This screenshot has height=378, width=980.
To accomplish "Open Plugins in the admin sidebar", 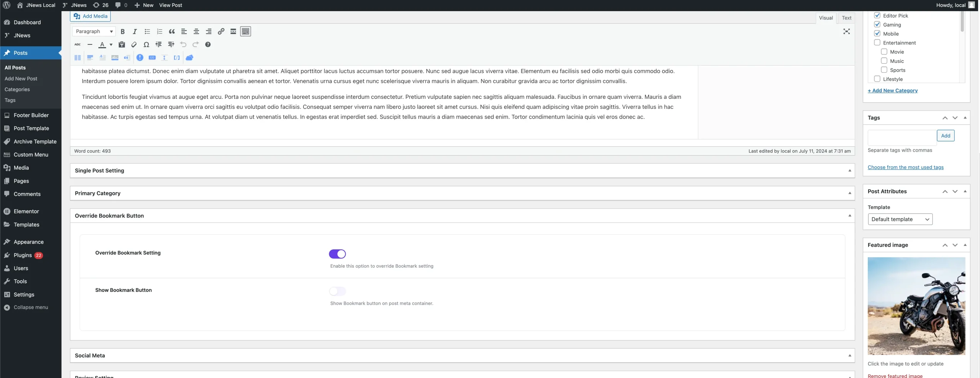I will (23, 255).
